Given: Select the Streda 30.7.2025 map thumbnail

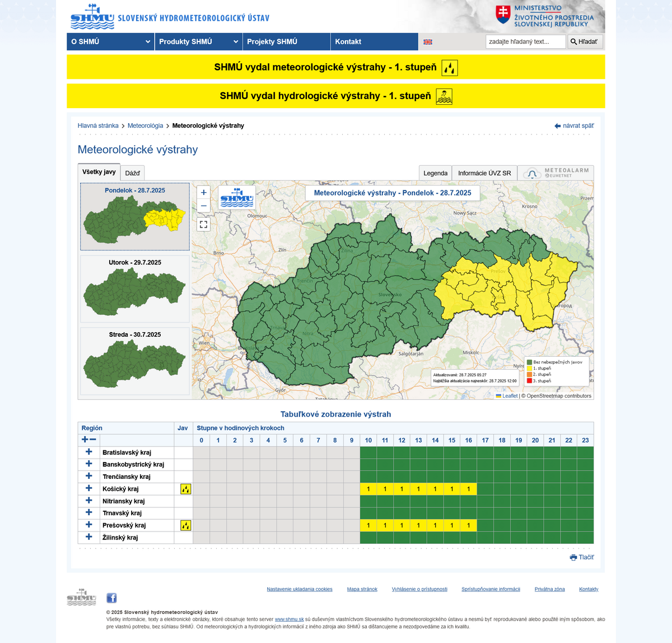Looking at the screenshot, I should (x=135, y=361).
